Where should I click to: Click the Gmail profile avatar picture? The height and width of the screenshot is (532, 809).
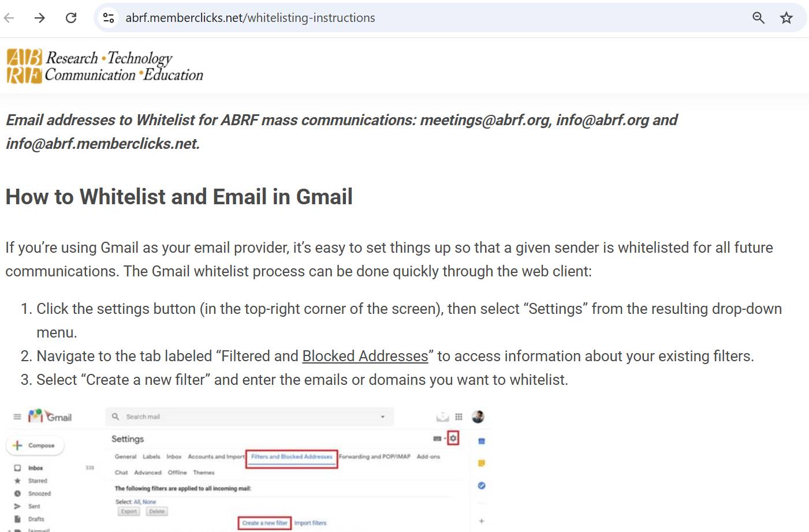pos(478,416)
